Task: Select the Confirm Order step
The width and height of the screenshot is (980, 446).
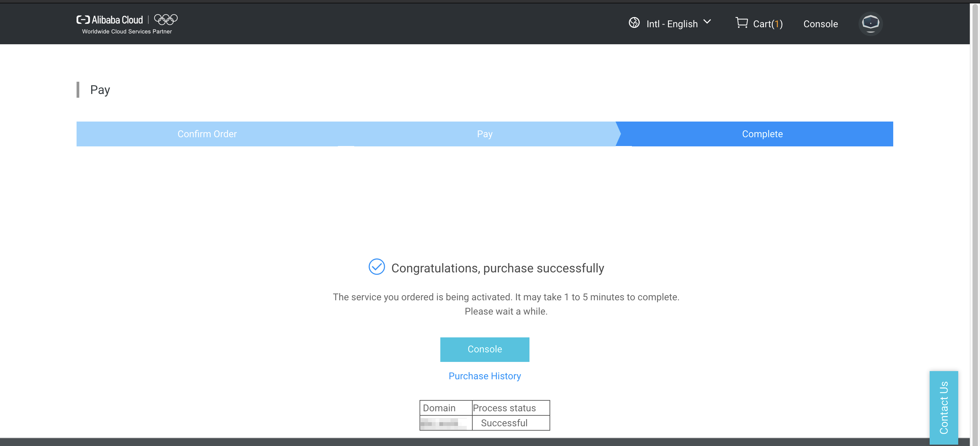Action: click(207, 134)
